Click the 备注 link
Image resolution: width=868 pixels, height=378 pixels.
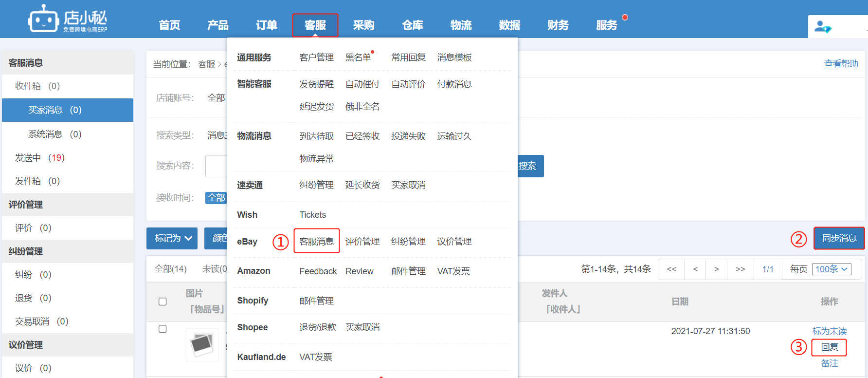830,363
